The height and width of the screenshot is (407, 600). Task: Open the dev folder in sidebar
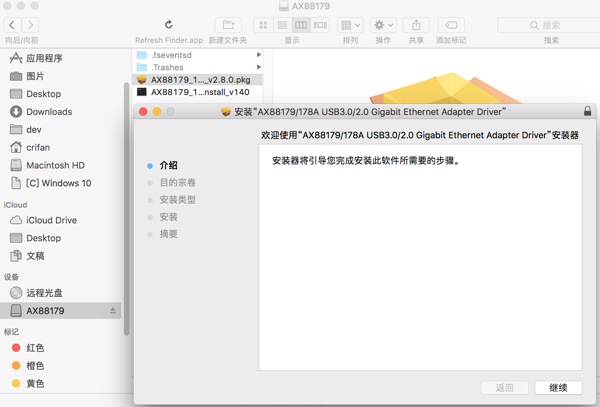[x=61, y=130]
